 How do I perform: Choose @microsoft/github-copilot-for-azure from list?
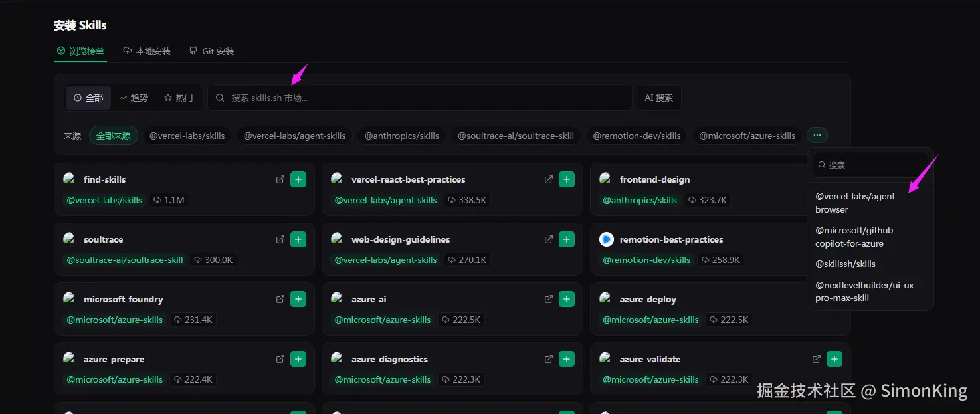pyautogui.click(x=870, y=237)
